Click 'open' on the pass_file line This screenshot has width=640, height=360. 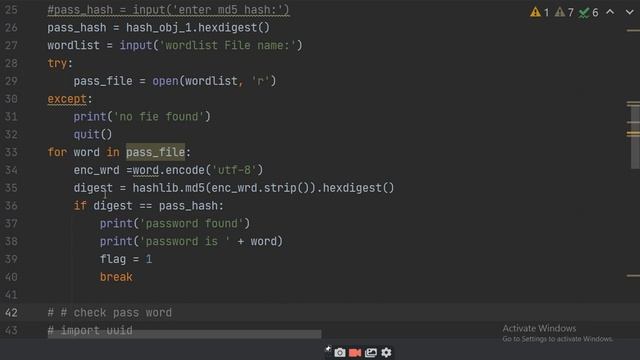click(165, 81)
